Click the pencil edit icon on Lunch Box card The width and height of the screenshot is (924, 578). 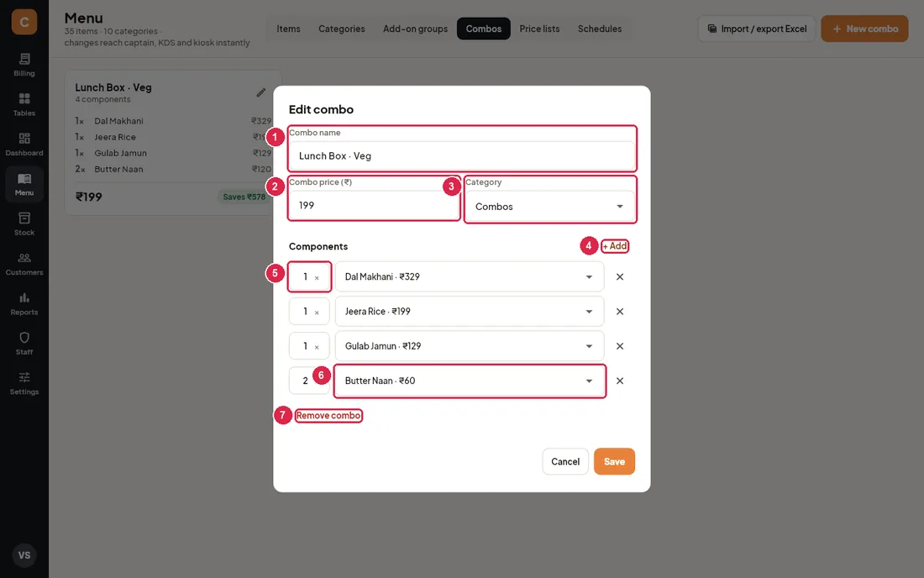[x=261, y=92]
